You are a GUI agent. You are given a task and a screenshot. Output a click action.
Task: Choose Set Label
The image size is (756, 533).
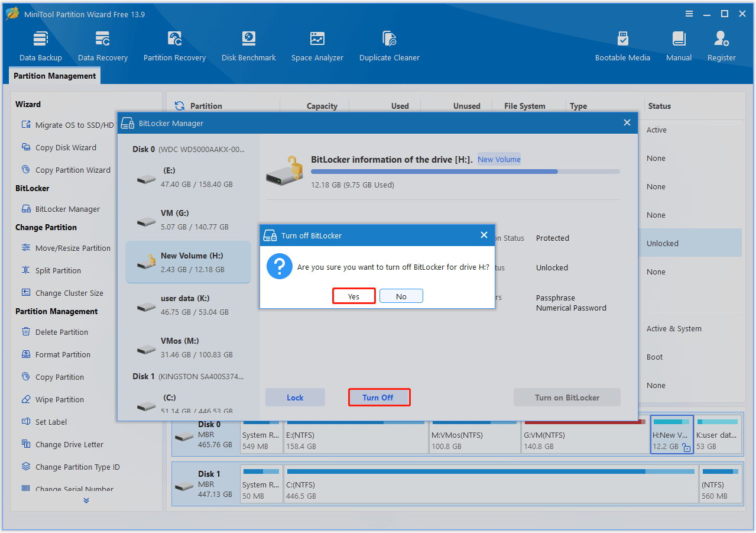tap(44, 422)
